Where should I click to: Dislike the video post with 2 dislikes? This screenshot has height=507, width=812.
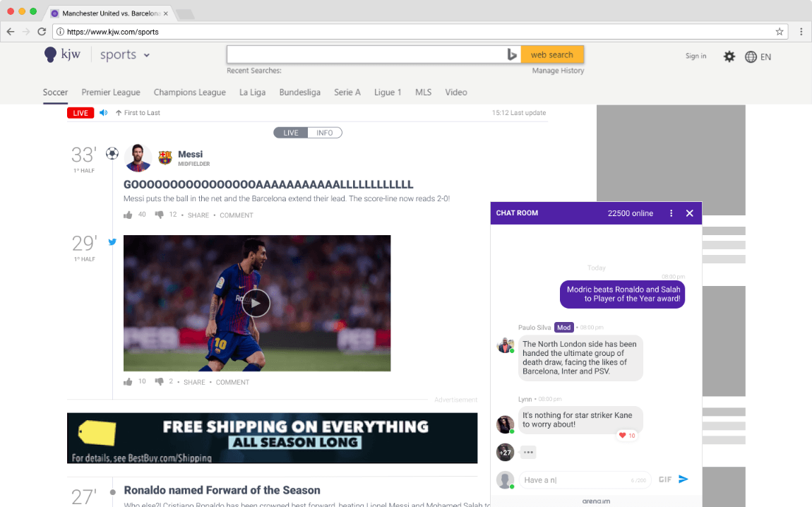coord(160,382)
